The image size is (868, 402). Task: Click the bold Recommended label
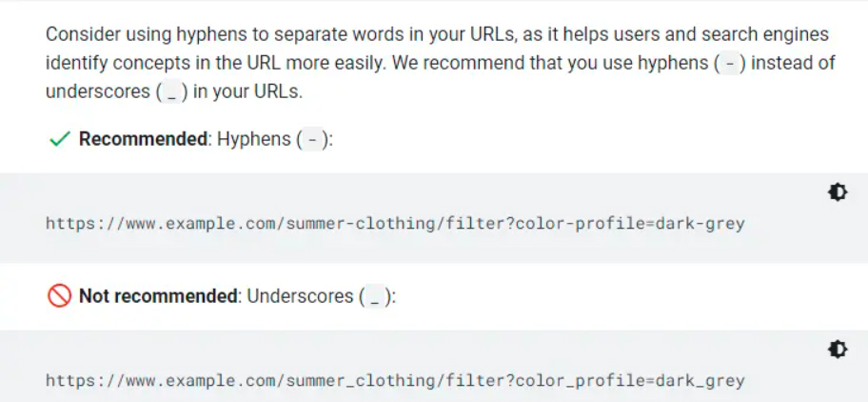click(143, 139)
